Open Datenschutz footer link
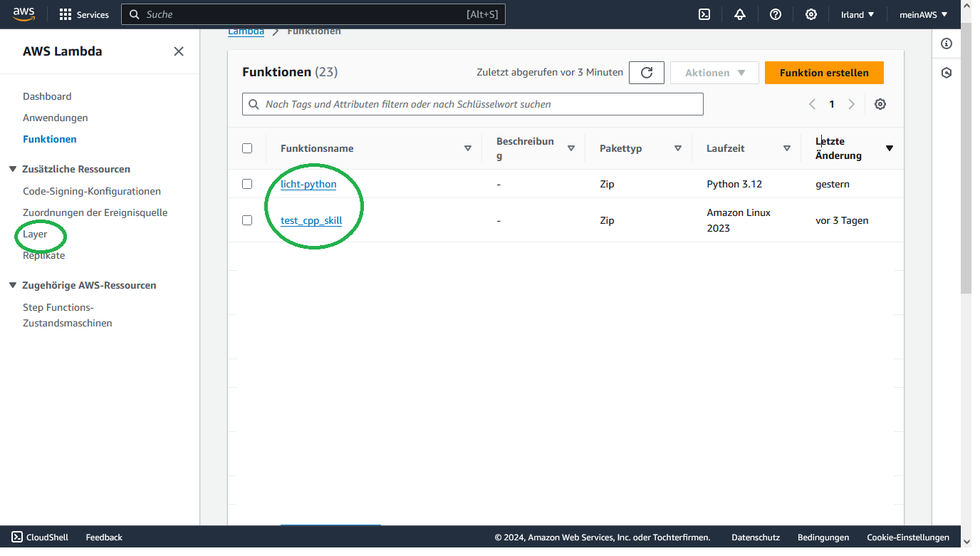Viewport: 980px width, 556px height. coord(756,537)
